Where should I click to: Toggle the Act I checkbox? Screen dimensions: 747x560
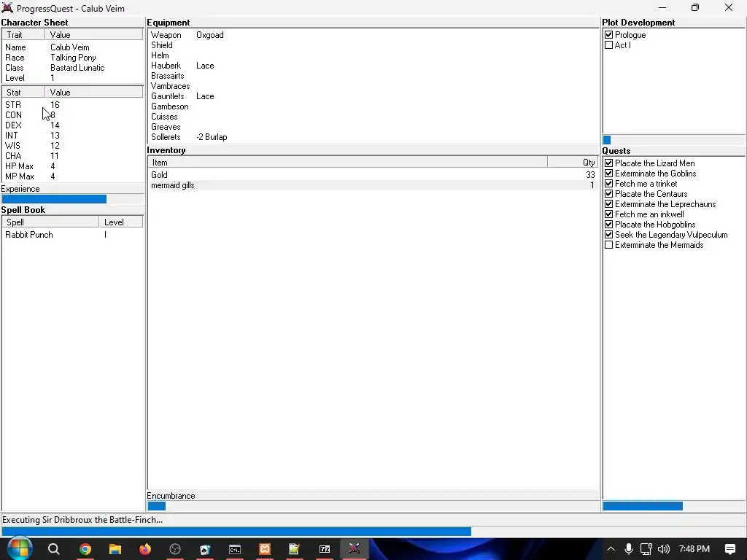click(608, 44)
